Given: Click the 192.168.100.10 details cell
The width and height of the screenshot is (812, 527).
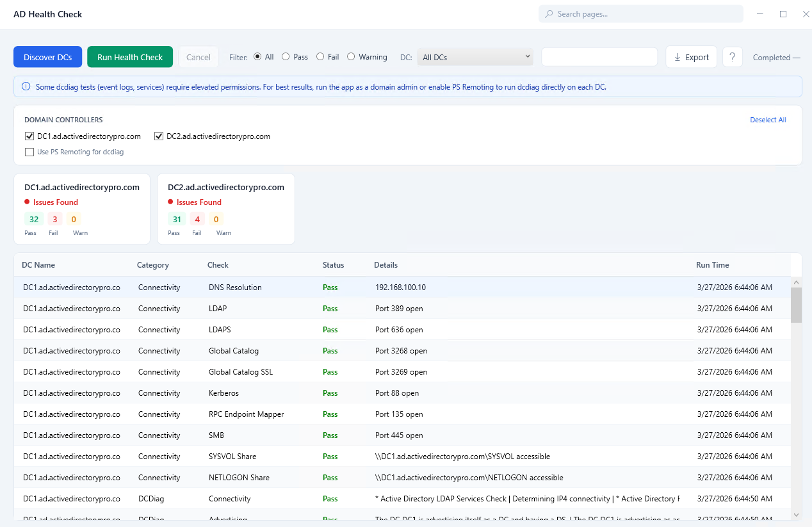Looking at the screenshot, I should coord(400,287).
